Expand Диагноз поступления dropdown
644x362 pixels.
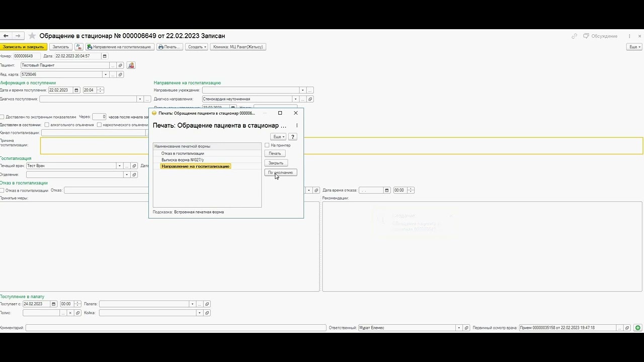tap(140, 99)
